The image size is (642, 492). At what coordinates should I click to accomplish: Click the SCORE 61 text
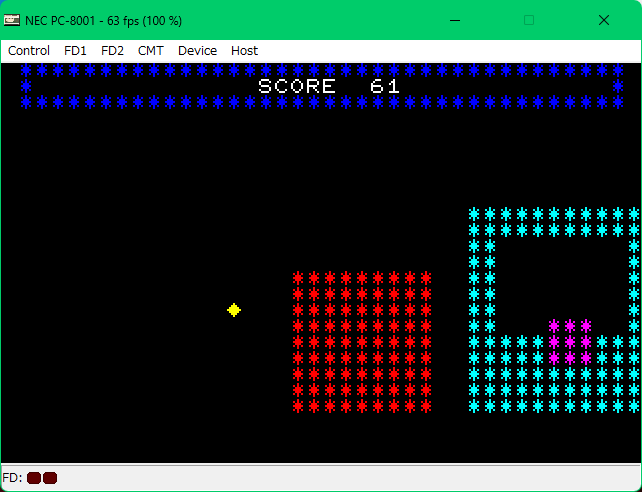point(329,86)
